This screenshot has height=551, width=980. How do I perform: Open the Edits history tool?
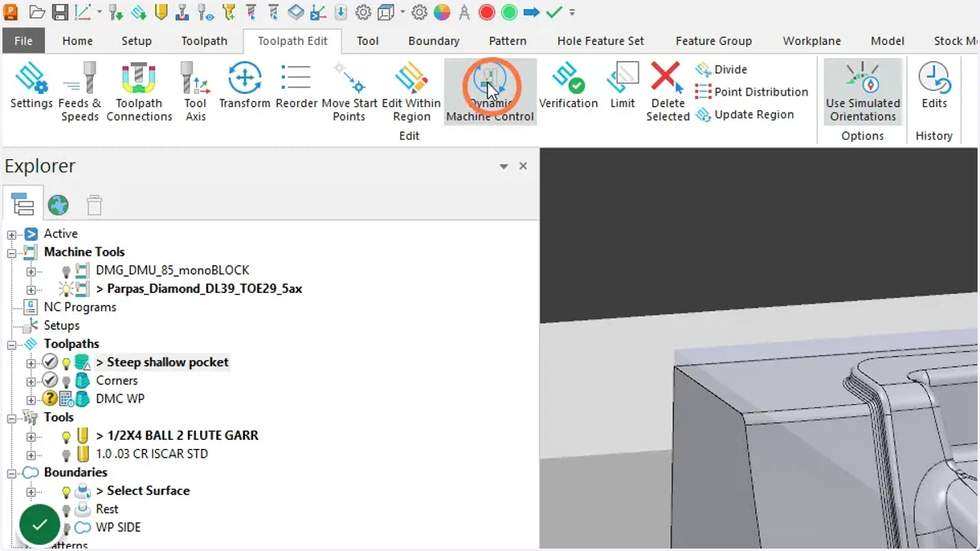(x=934, y=86)
